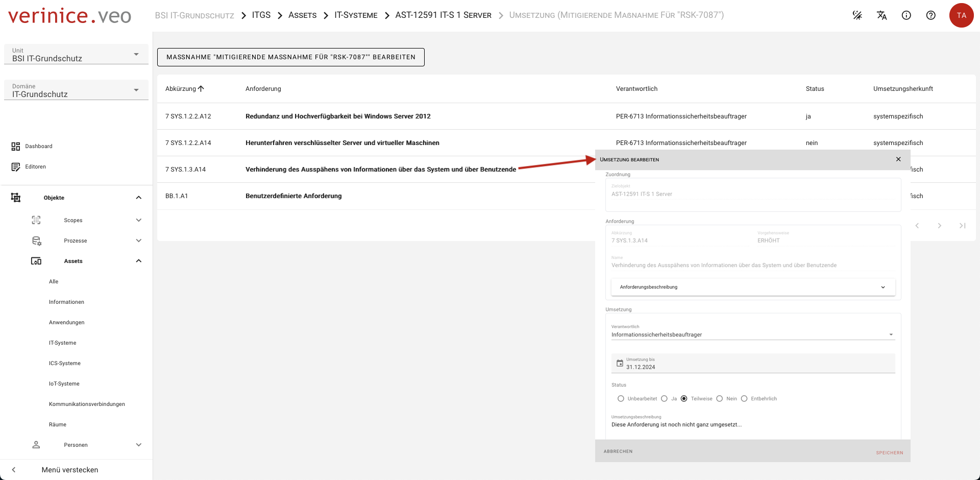980x480 pixels.
Task: Click the calendar icon for Umsetzung bis
Action: tap(620, 364)
